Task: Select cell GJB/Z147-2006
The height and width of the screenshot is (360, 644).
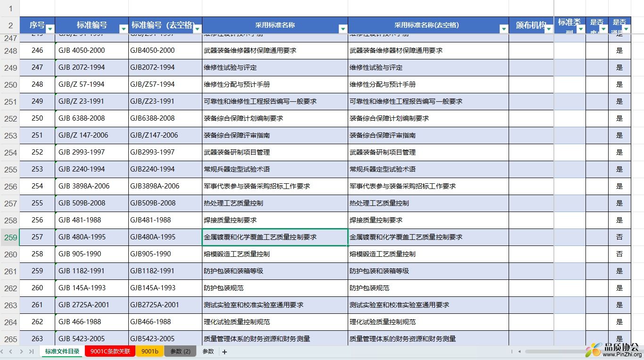Action: coord(165,135)
